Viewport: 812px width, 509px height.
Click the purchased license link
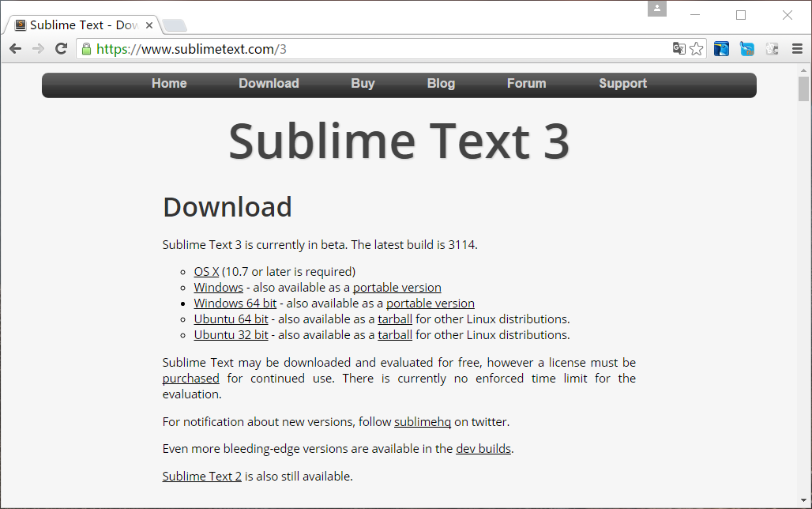tap(190, 379)
